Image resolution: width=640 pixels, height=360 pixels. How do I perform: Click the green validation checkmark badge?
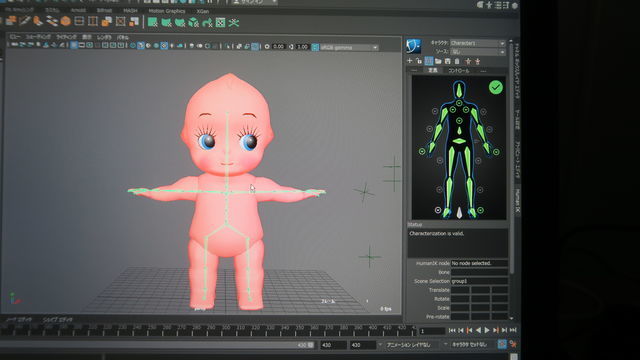pos(496,87)
